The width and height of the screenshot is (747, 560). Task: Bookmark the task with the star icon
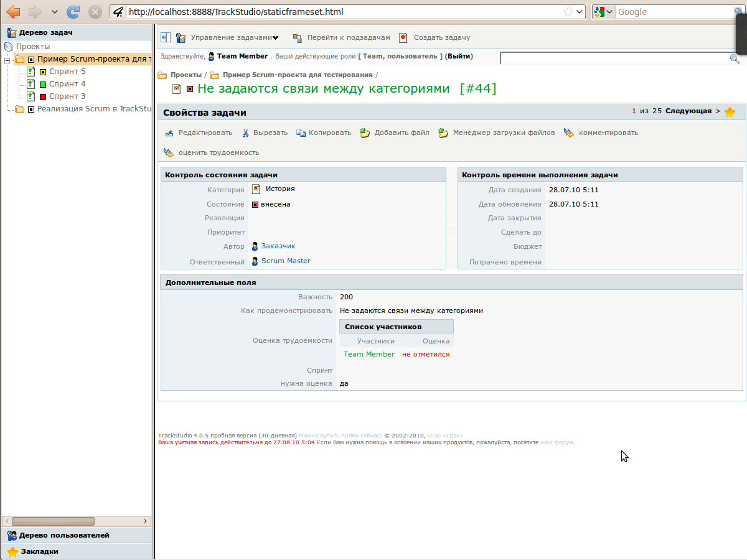coord(730,112)
